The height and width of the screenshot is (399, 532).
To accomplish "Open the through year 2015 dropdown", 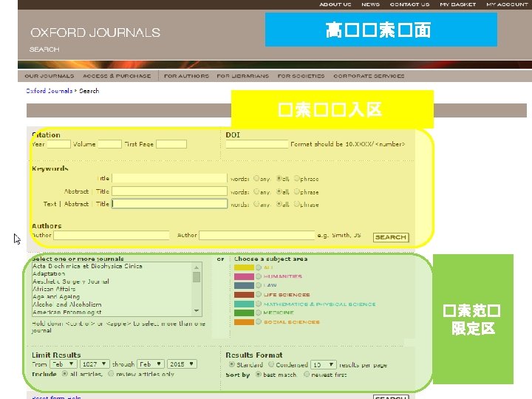I will (182, 364).
